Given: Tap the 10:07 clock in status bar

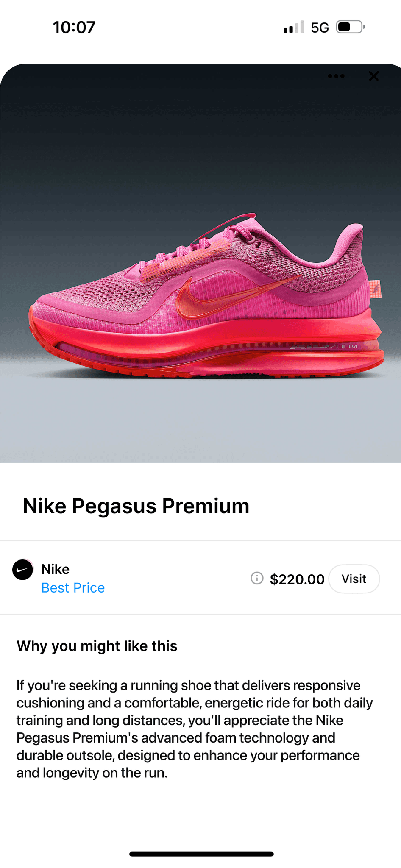Looking at the screenshot, I should pos(74,28).
